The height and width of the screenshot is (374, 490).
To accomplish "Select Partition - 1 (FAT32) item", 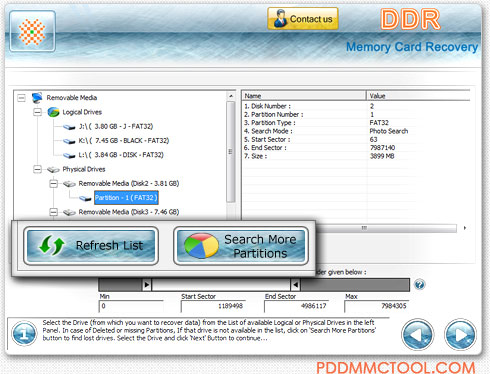I will pyautogui.click(x=126, y=198).
